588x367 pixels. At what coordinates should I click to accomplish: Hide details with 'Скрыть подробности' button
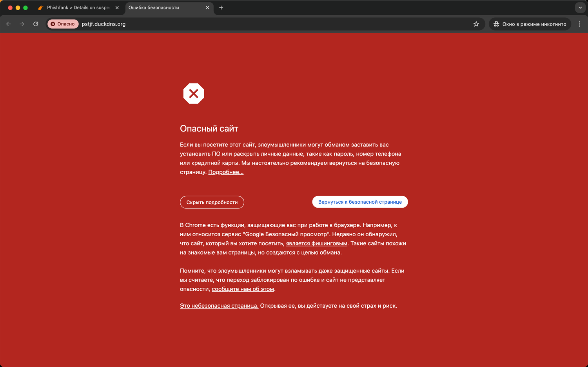point(212,202)
